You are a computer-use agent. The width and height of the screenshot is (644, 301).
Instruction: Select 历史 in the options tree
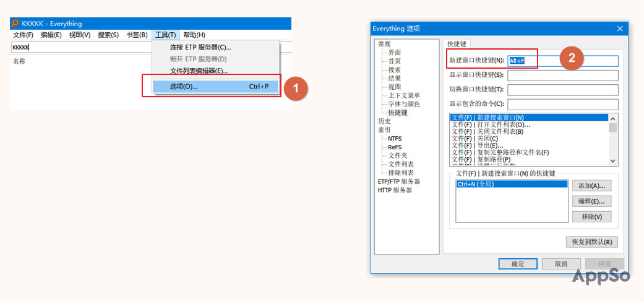click(x=384, y=121)
